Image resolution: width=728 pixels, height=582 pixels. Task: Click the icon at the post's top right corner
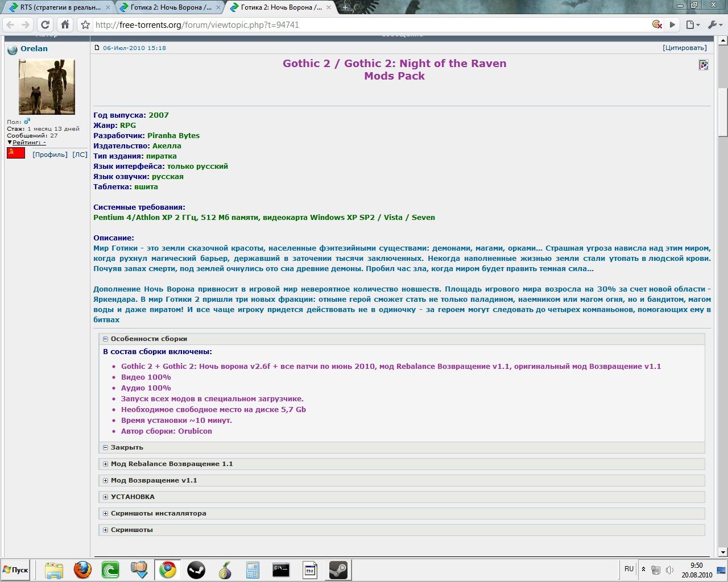pyautogui.click(x=704, y=65)
